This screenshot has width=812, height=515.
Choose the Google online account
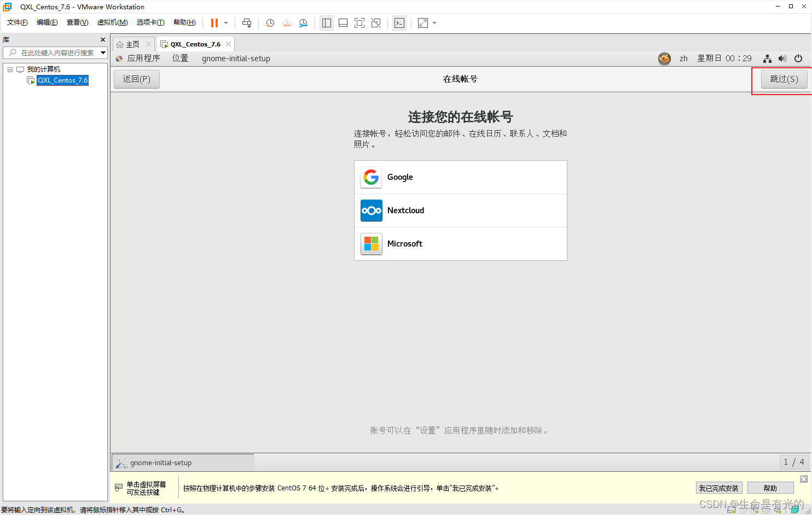461,177
